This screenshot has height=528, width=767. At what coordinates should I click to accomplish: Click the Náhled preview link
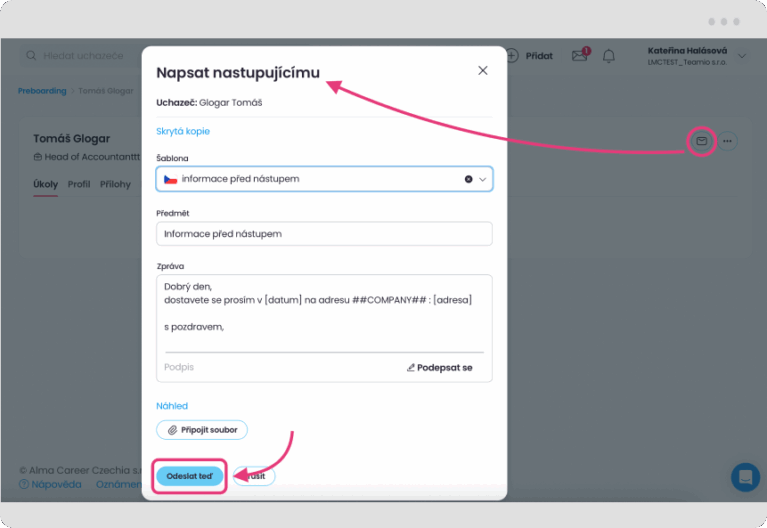coord(172,406)
